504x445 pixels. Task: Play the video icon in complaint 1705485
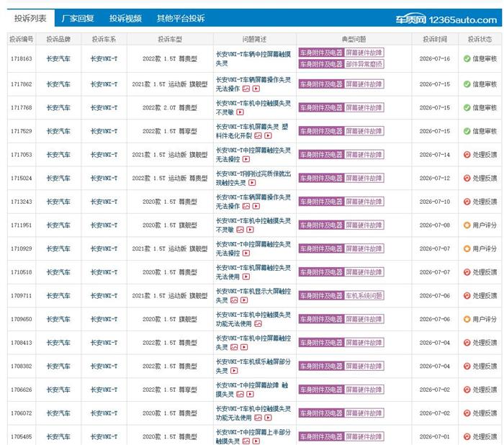tap(256, 441)
